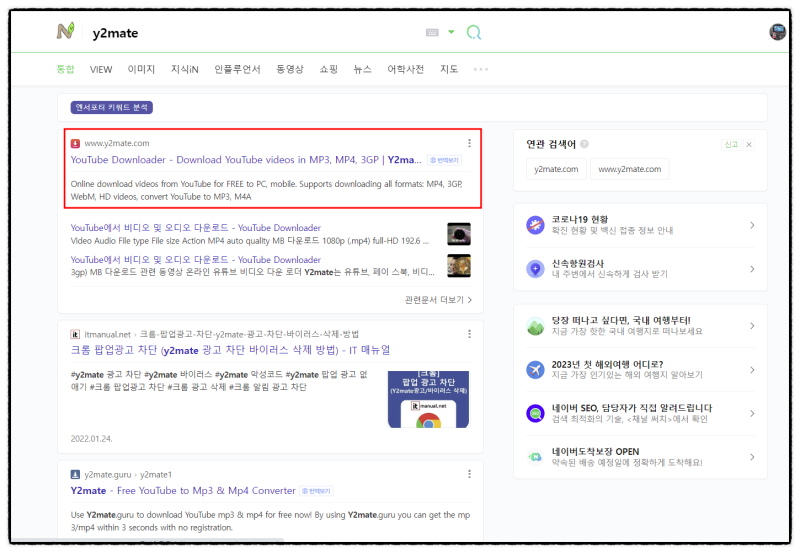Open first YouTube에서 비디오 및 오디오 다운로드 link
The height and width of the screenshot is (553, 800).
pyautogui.click(x=195, y=228)
